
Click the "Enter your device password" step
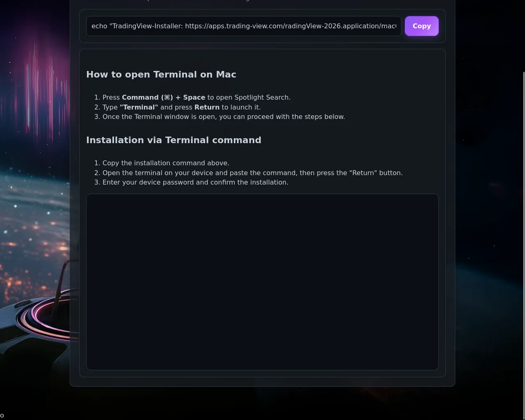(195, 182)
